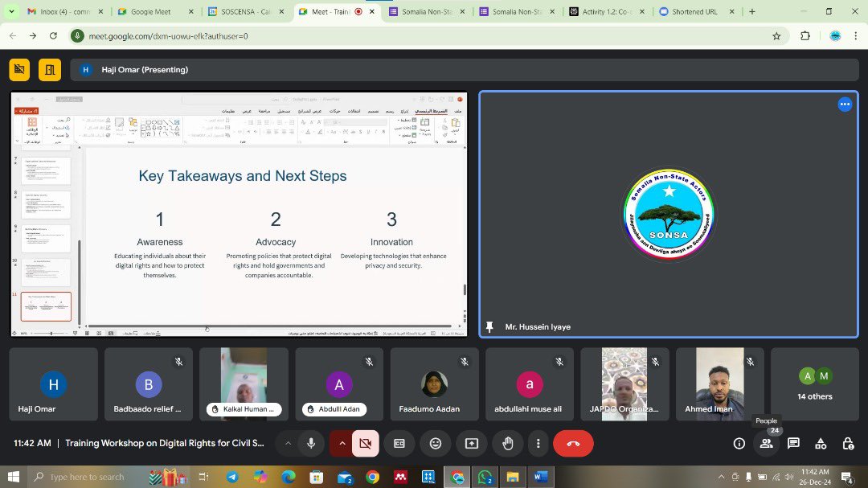Viewport: 868px width, 488px height.
Task: Open the emoji reaction picker
Action: [436, 443]
